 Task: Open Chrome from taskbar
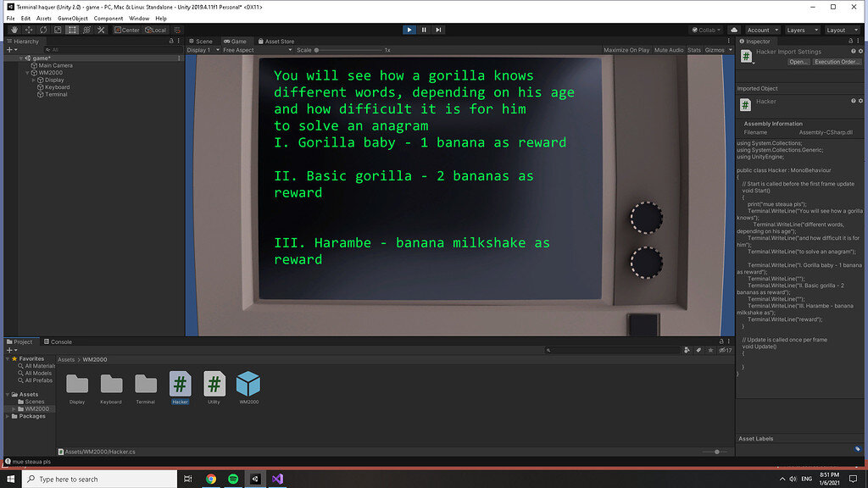[x=211, y=479]
